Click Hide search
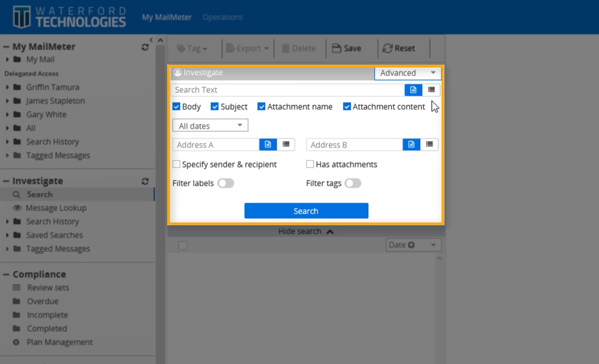The height and width of the screenshot is (364, 599). pyautogui.click(x=306, y=231)
